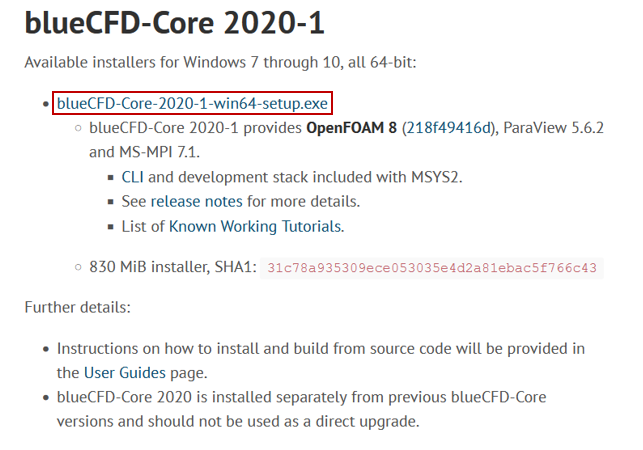Click the round bullet beside the setup.exe link
Viewport: 643px width, 450px height.
pyautogui.click(x=46, y=104)
